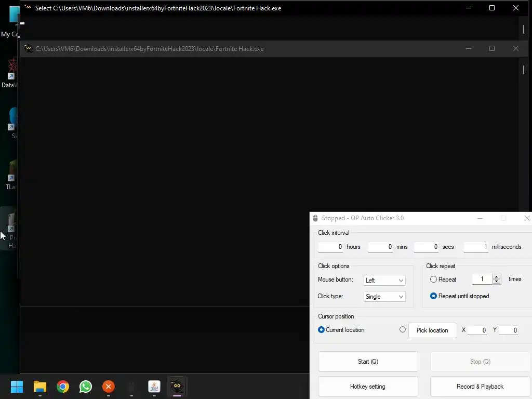532x399 pixels.
Task: Focus the X coordinate field
Action: (477, 330)
